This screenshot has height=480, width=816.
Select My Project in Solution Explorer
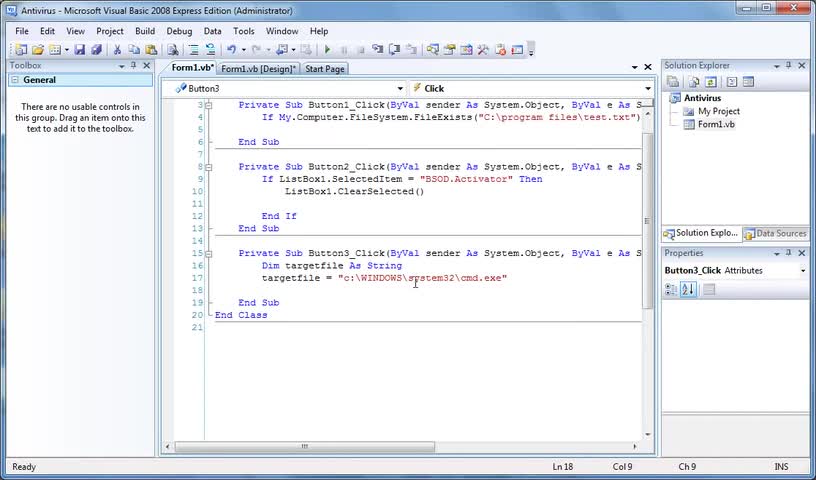(719, 111)
